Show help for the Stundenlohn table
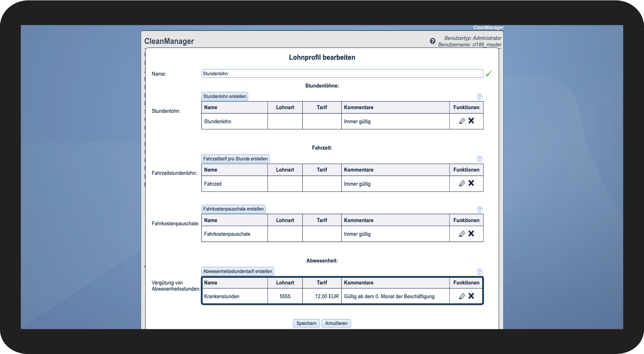The image size is (644, 354). click(x=480, y=97)
